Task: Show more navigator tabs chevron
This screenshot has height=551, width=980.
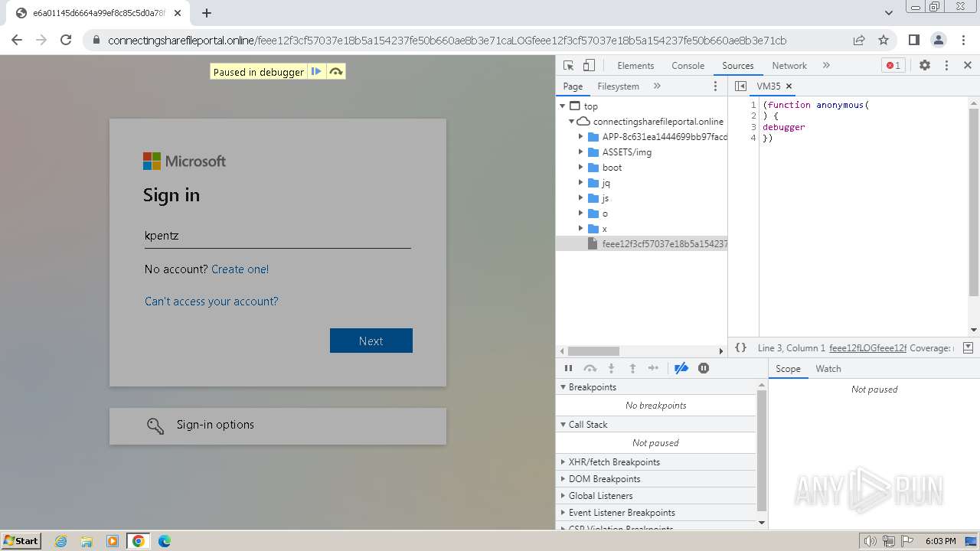Action: click(657, 86)
